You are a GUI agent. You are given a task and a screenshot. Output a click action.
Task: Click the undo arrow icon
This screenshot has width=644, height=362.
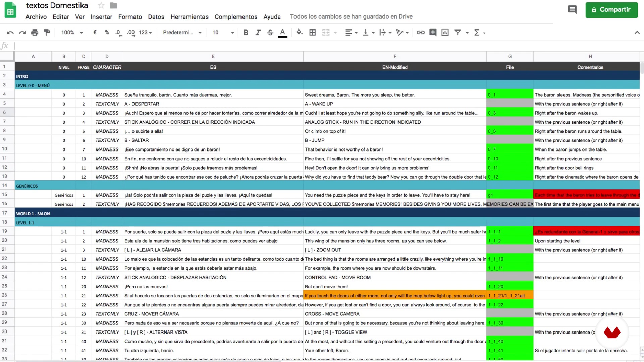10,33
